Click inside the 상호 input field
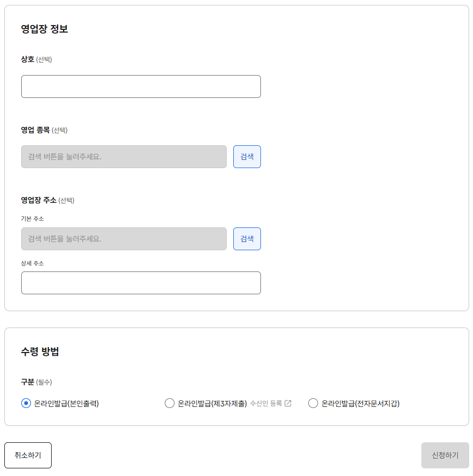 click(140, 86)
